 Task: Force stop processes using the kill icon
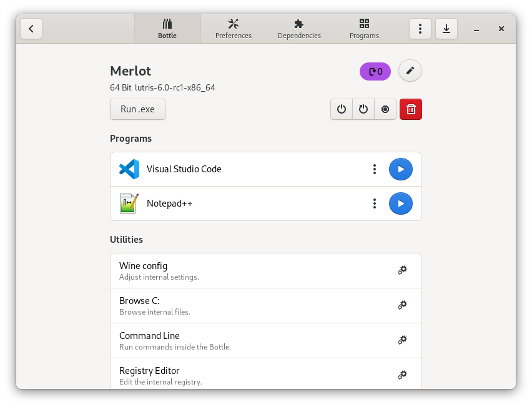pyautogui.click(x=385, y=109)
